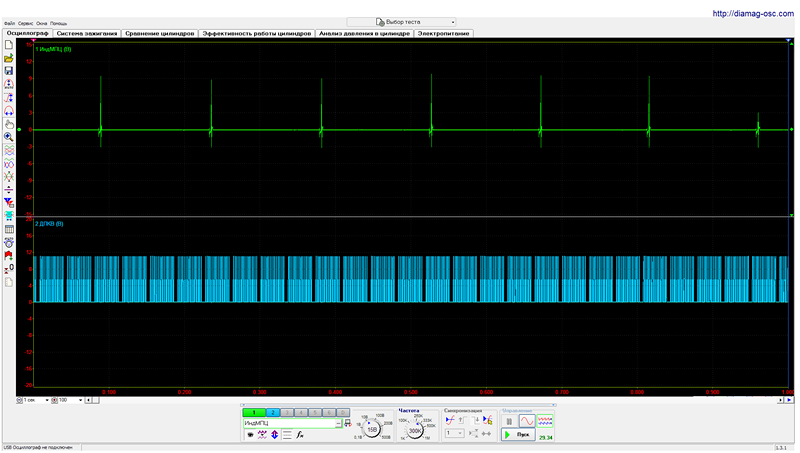
Task: Open the table grid icon
Action: [x=9, y=230]
